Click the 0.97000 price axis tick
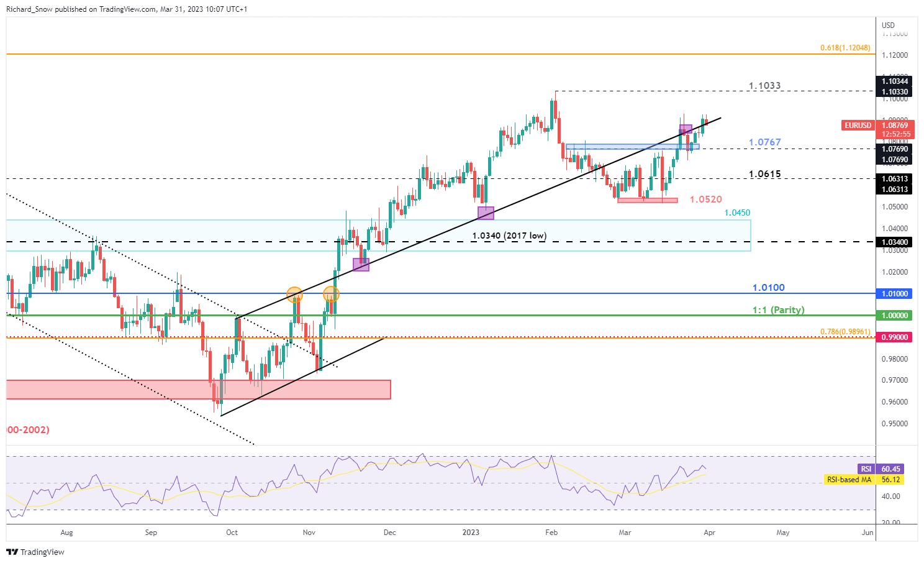Viewport: 924px width, 563px height. pyautogui.click(x=895, y=380)
